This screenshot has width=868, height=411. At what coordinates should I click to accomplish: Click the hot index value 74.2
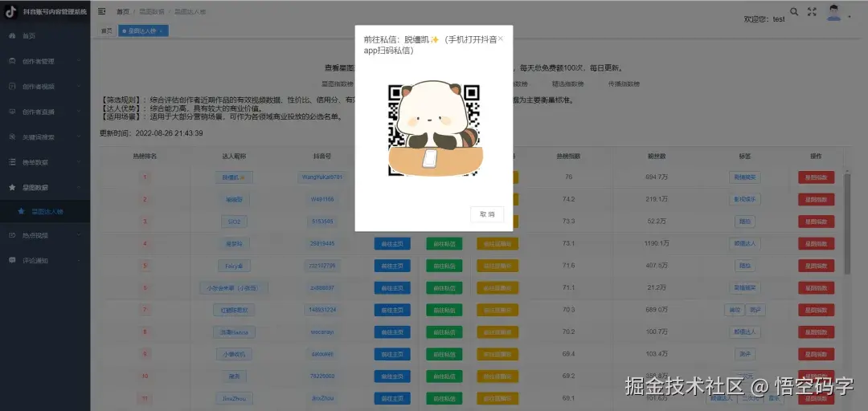coord(568,199)
